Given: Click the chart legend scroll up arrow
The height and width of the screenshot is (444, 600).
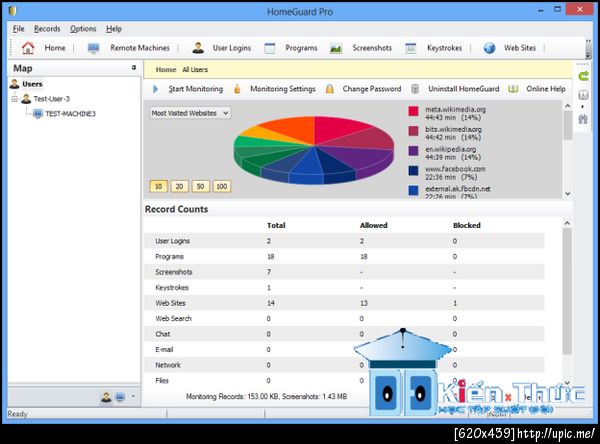Looking at the screenshot, I should [x=567, y=106].
